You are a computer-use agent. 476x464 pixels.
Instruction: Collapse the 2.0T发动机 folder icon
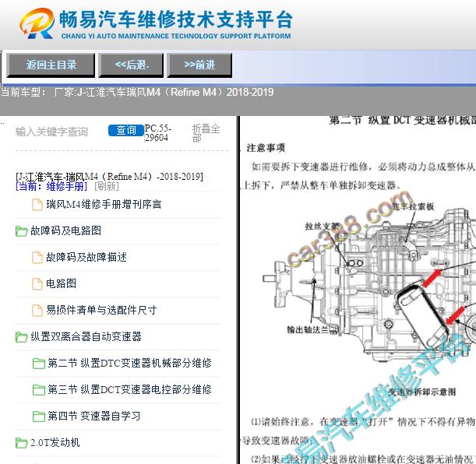[x=21, y=443]
